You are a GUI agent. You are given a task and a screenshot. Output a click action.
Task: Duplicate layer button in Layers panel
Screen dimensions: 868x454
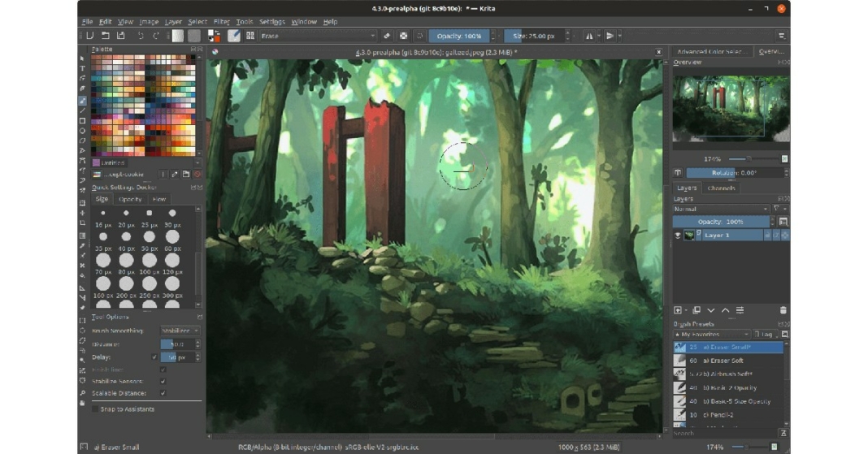click(697, 311)
